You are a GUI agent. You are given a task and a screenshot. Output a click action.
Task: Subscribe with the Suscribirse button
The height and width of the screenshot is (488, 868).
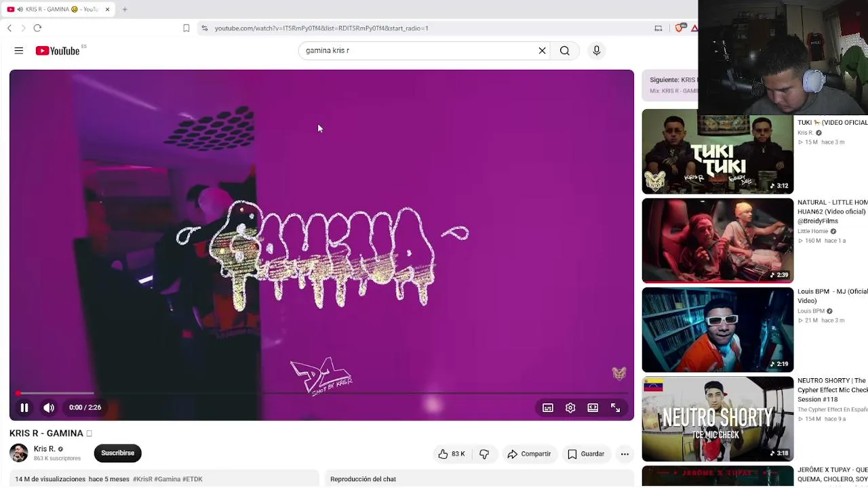tap(118, 453)
